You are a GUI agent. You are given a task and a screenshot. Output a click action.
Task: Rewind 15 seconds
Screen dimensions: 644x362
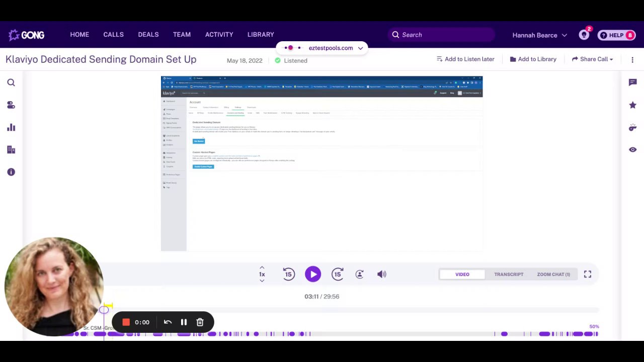tap(288, 274)
